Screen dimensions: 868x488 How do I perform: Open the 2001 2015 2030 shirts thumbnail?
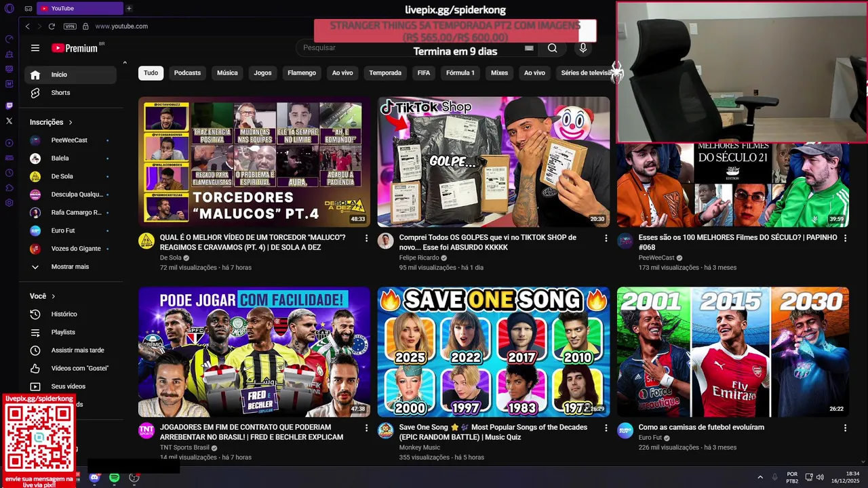coord(733,352)
